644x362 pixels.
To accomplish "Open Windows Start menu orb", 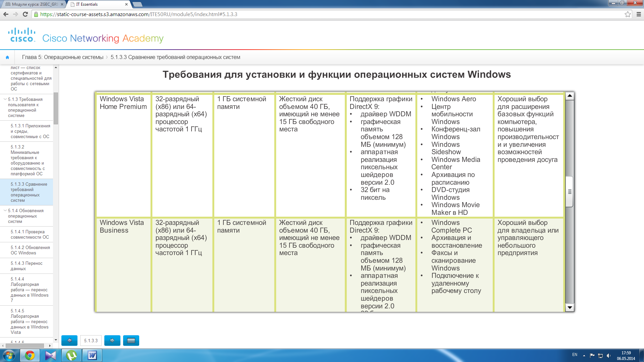I will point(9,355).
